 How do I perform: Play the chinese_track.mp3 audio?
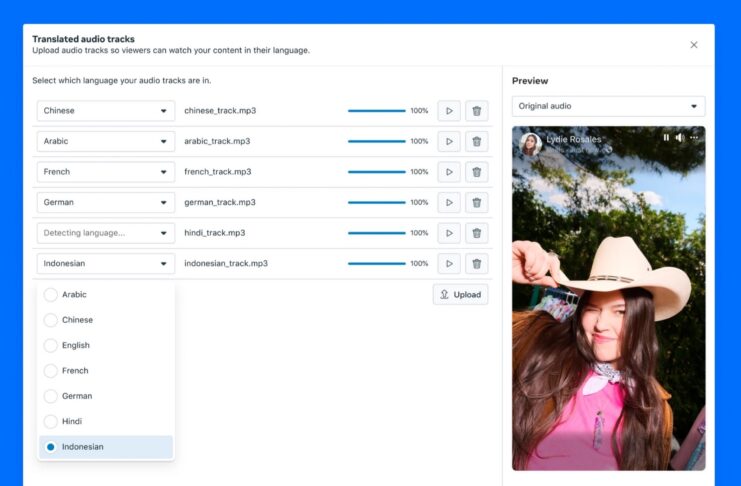[449, 111]
